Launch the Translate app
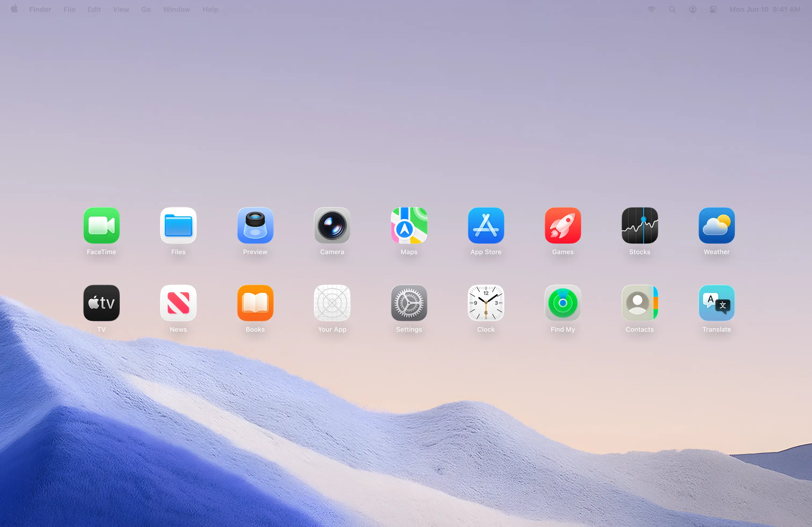The width and height of the screenshot is (812, 527). [x=716, y=303]
